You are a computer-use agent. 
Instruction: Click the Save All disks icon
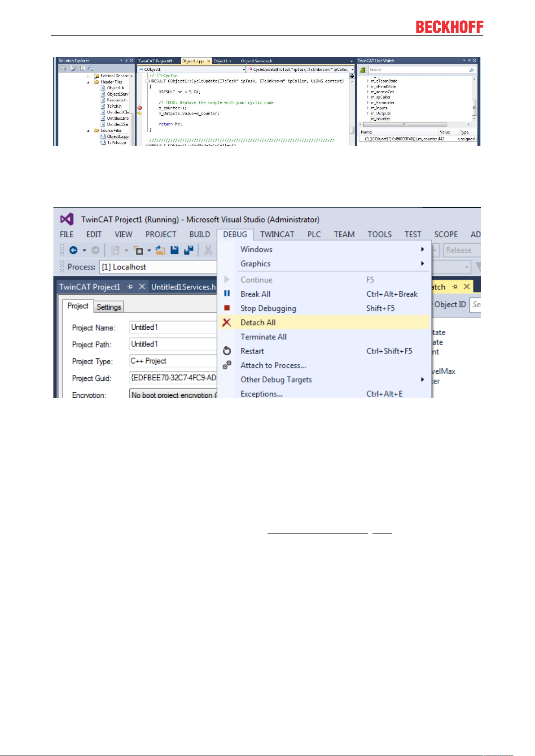[189, 250]
